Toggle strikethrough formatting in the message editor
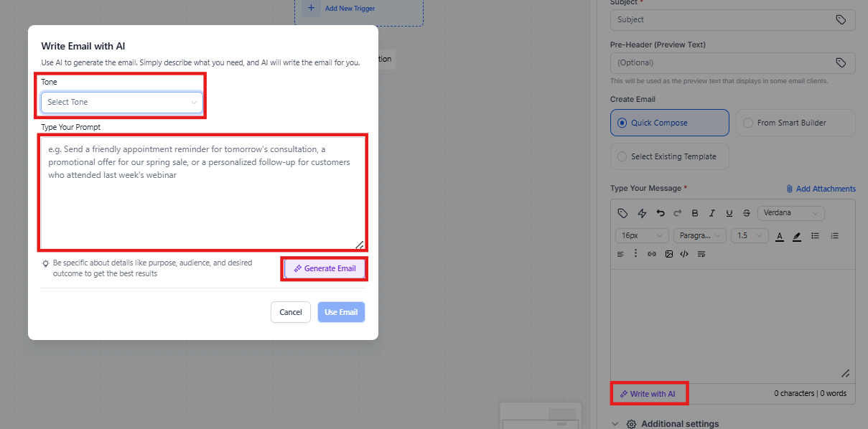868x429 pixels. [747, 213]
